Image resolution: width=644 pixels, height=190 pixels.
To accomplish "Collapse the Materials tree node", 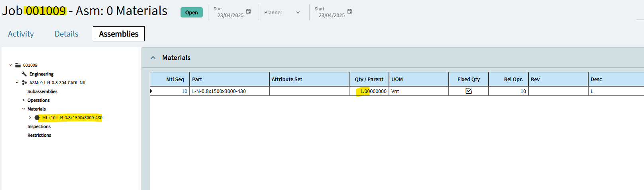I will click(24, 109).
